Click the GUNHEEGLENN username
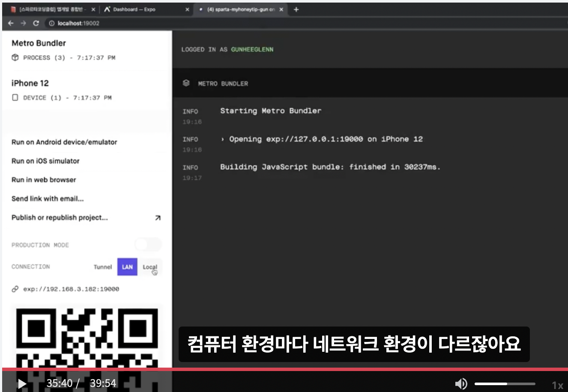Viewport: 568px width, 392px height. (x=252, y=49)
